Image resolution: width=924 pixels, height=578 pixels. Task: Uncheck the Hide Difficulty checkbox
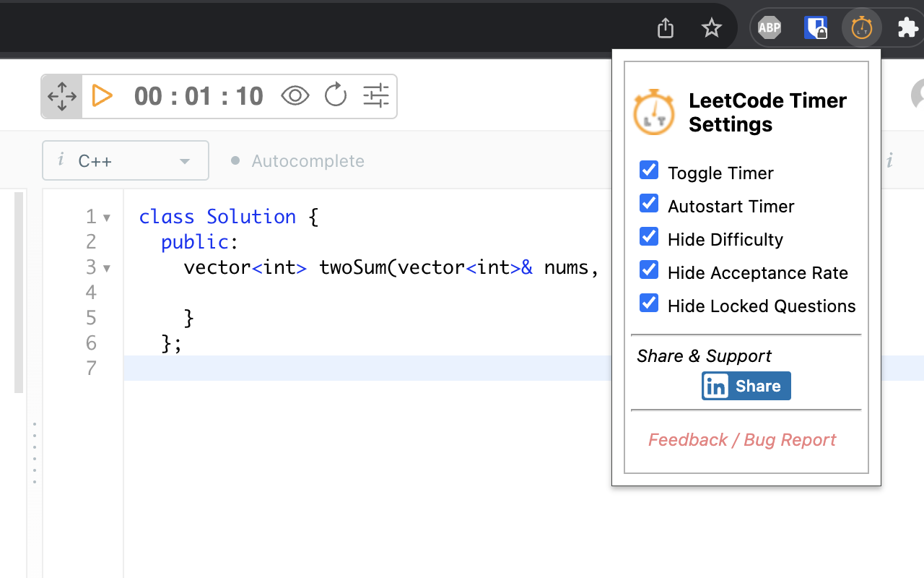(649, 237)
